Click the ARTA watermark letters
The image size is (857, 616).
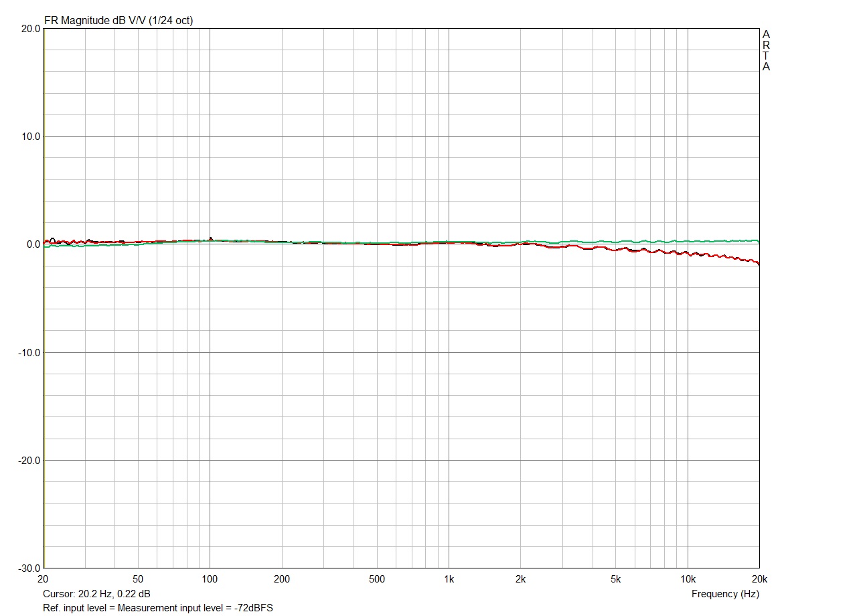(x=766, y=50)
